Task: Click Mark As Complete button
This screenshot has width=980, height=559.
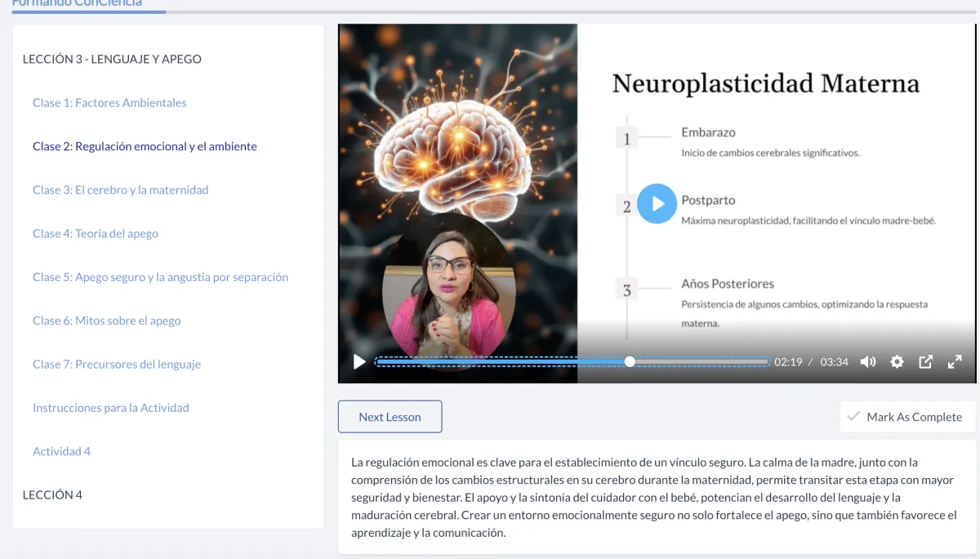Action: pyautogui.click(x=907, y=417)
